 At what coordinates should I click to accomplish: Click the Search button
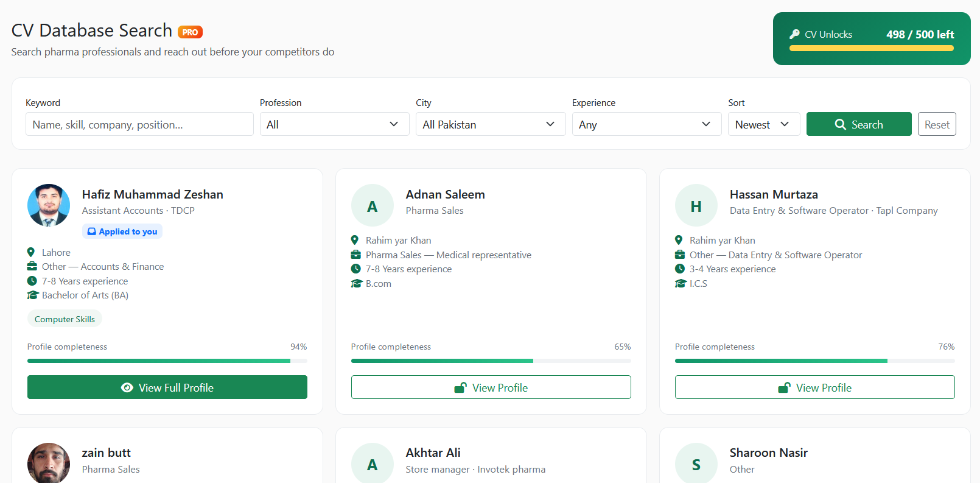pyautogui.click(x=859, y=124)
